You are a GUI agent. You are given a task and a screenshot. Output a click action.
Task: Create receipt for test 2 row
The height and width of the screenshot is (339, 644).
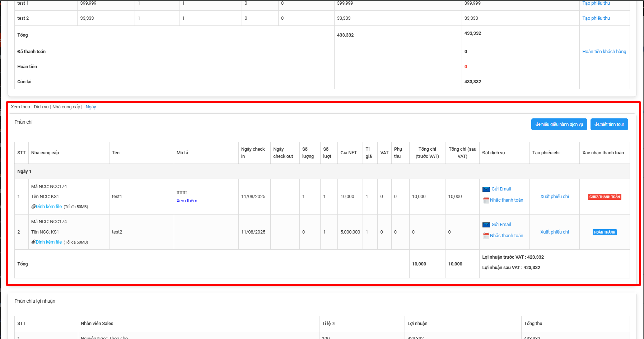[596, 18]
